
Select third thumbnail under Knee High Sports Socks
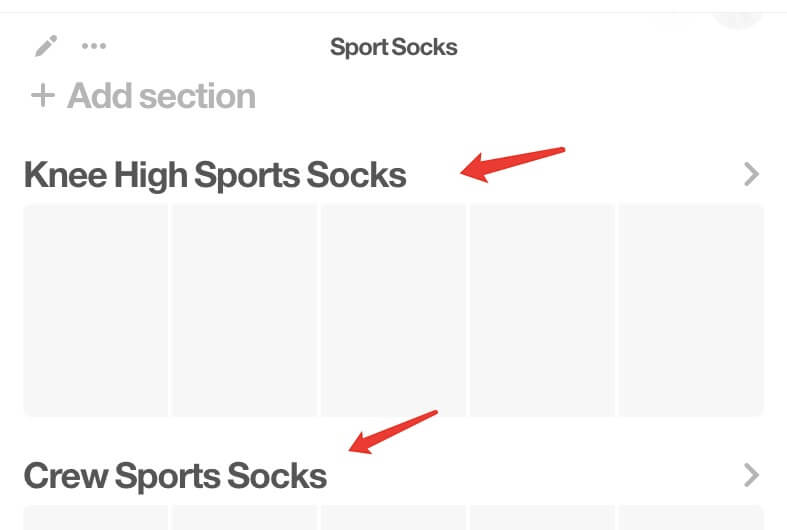tap(393, 310)
